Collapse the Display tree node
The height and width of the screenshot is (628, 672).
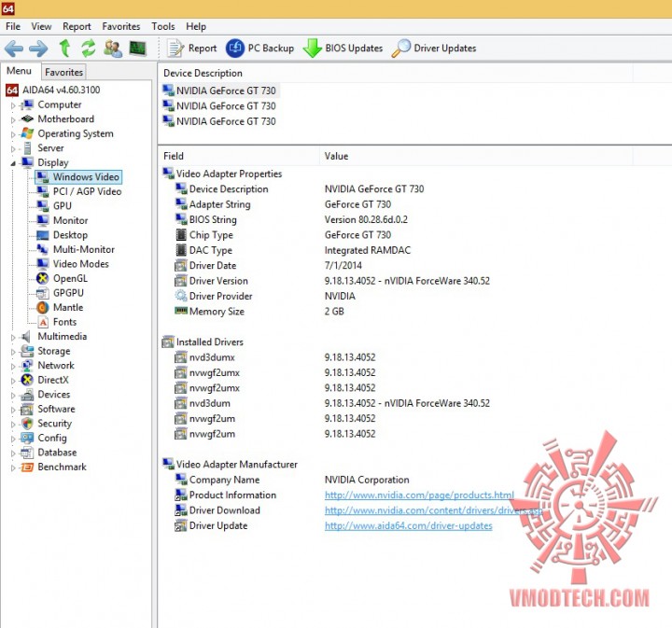[13, 163]
